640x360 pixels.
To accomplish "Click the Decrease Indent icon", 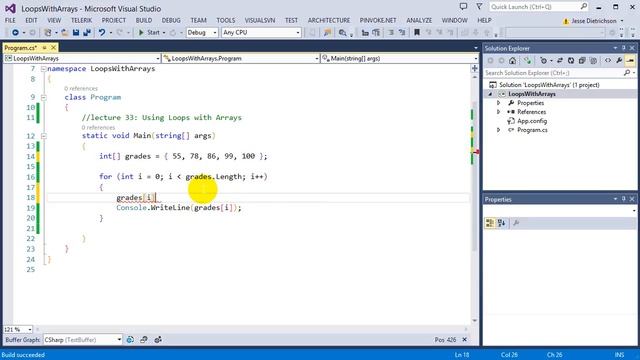I will [x=365, y=33].
